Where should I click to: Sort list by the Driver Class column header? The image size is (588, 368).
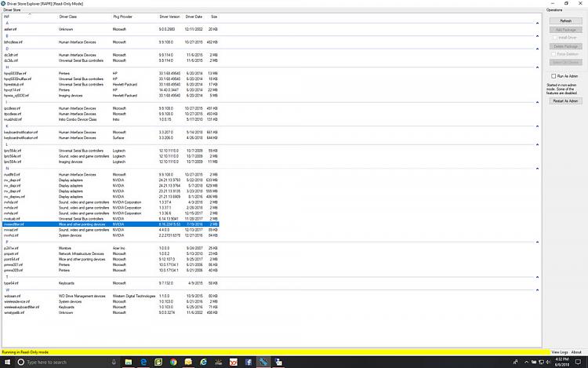pos(85,16)
